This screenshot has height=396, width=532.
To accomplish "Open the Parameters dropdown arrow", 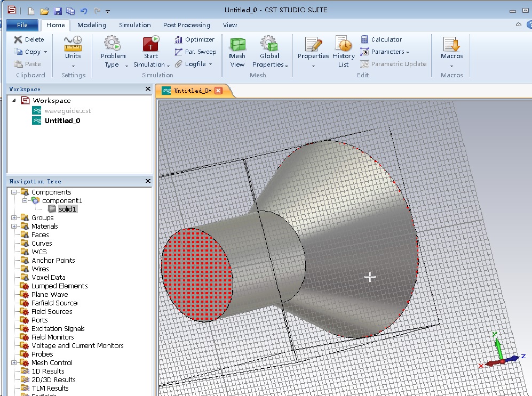I will [x=408, y=52].
